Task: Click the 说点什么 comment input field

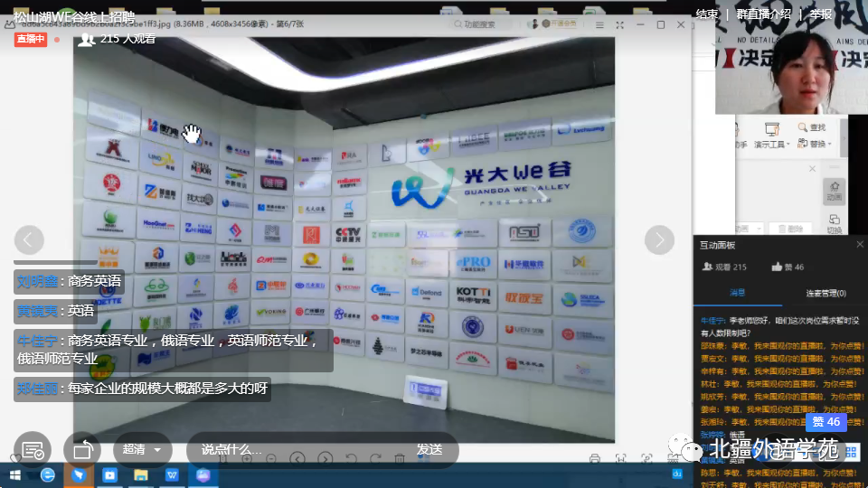Action: [x=271, y=449]
